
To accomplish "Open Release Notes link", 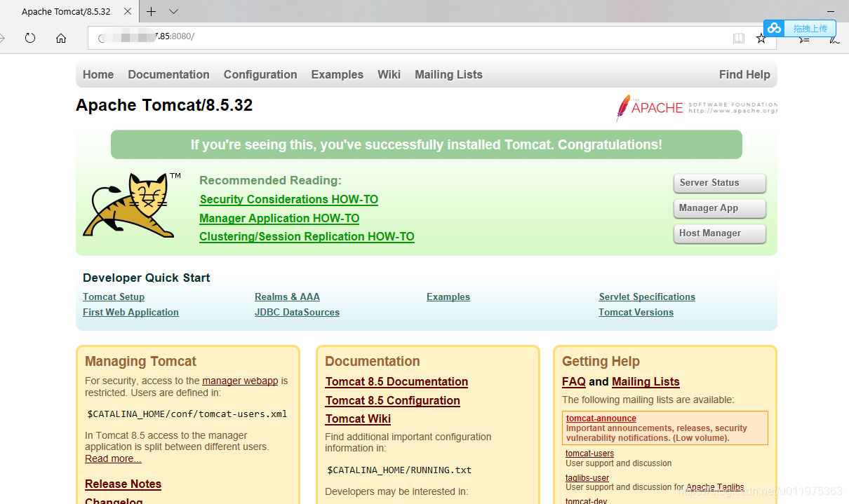I will [x=123, y=484].
